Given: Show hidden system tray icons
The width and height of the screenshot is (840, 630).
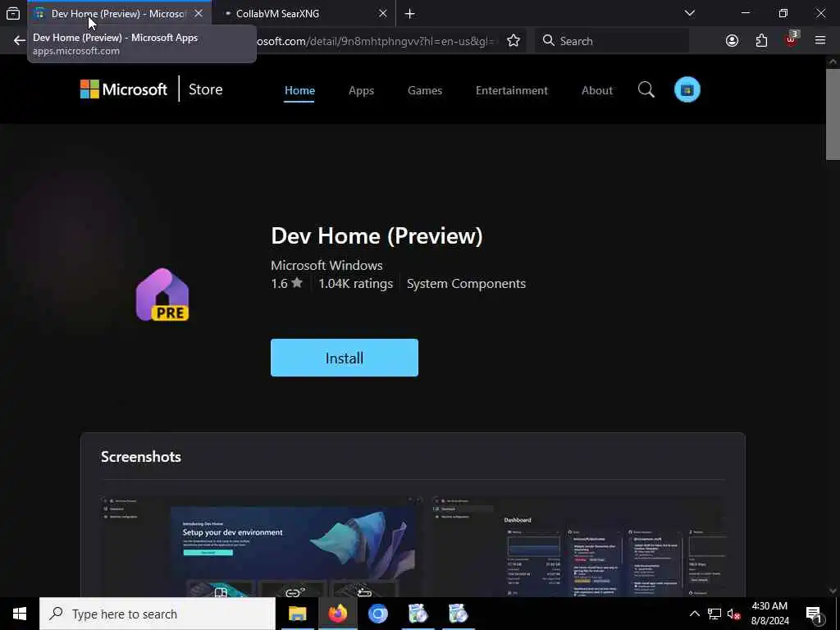Looking at the screenshot, I should [x=694, y=614].
